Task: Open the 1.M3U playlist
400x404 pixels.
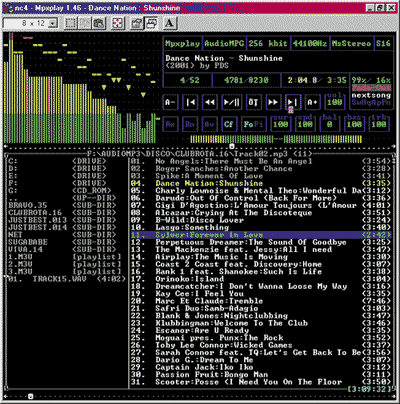Action: tap(64, 257)
